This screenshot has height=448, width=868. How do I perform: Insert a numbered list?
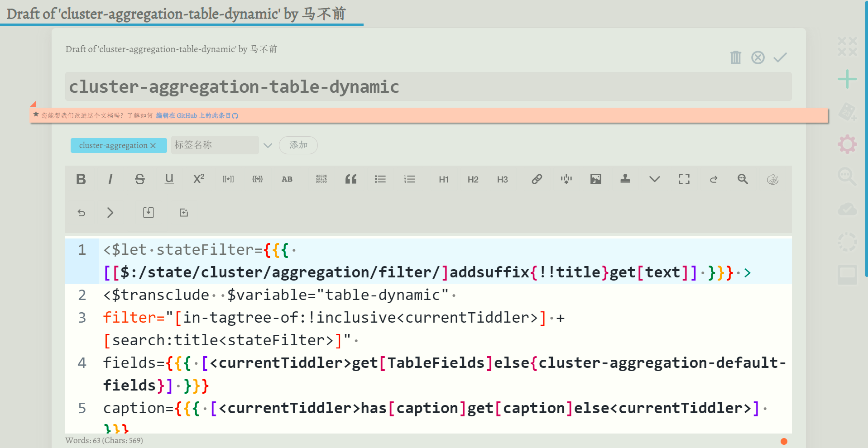click(410, 179)
